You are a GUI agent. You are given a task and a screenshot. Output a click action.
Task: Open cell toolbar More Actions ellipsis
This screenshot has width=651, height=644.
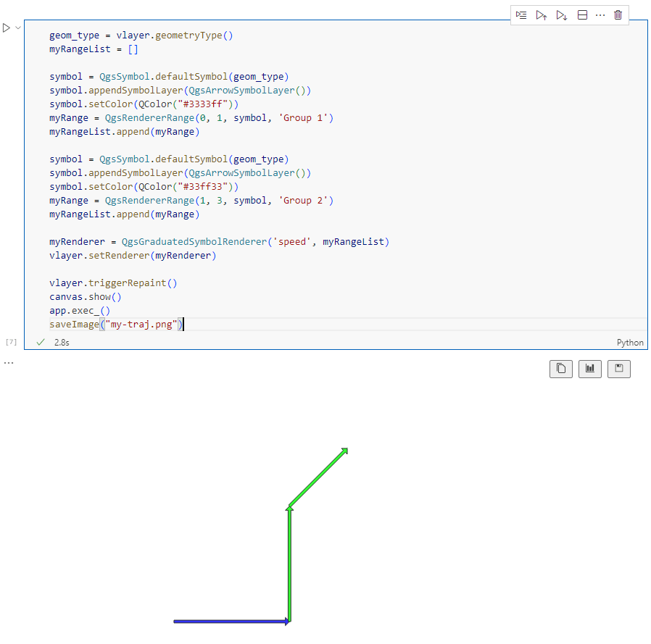[600, 15]
